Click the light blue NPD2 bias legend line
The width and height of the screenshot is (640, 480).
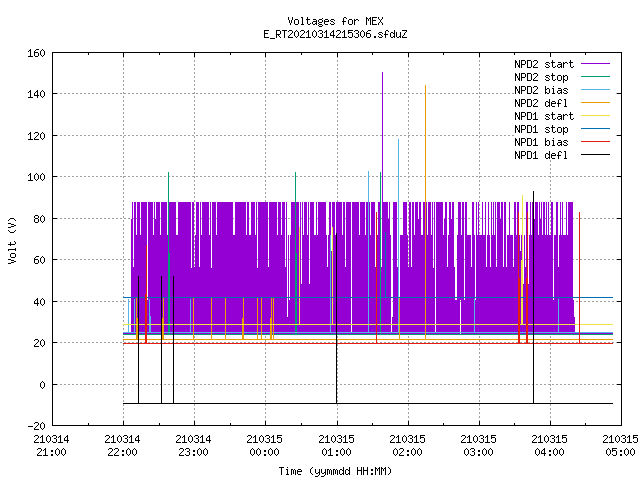[595, 89]
